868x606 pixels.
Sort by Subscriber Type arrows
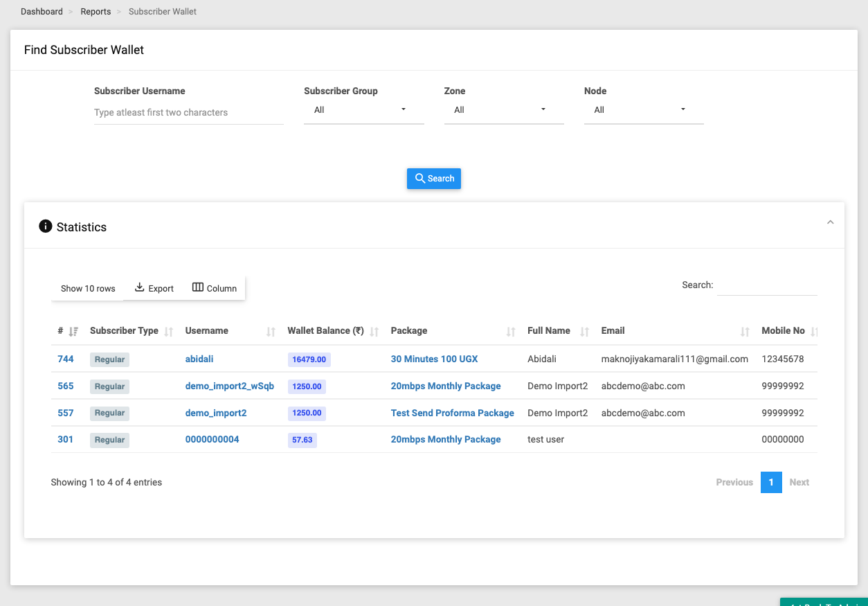(168, 332)
